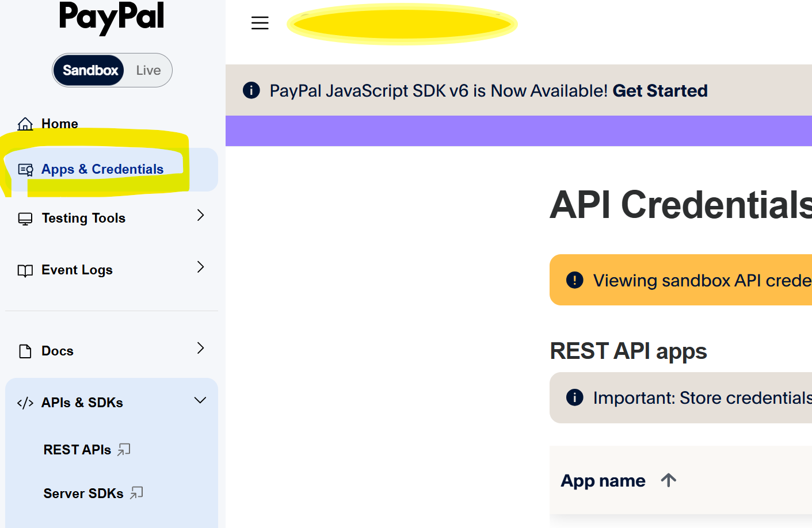This screenshot has height=528, width=812.
Task: Expand the Docs chevron
Action: pos(200,348)
